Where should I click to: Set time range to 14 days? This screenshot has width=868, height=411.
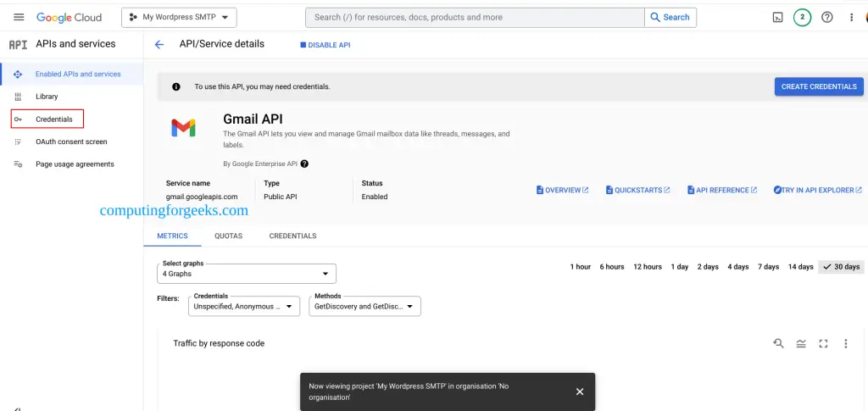pos(800,267)
